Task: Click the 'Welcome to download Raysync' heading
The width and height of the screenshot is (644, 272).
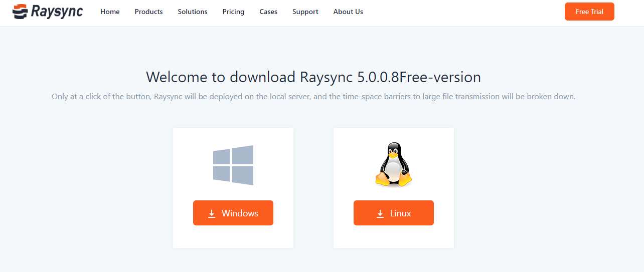Action: coord(313,77)
